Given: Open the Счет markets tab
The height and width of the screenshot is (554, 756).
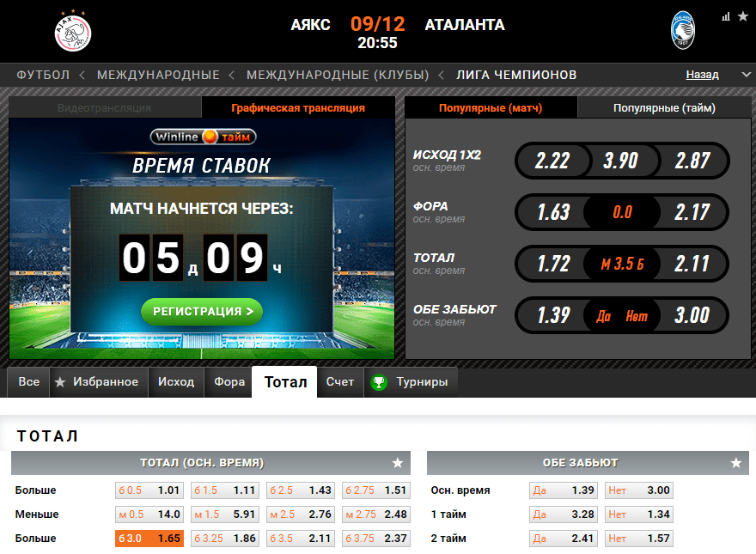Looking at the screenshot, I should [x=340, y=382].
